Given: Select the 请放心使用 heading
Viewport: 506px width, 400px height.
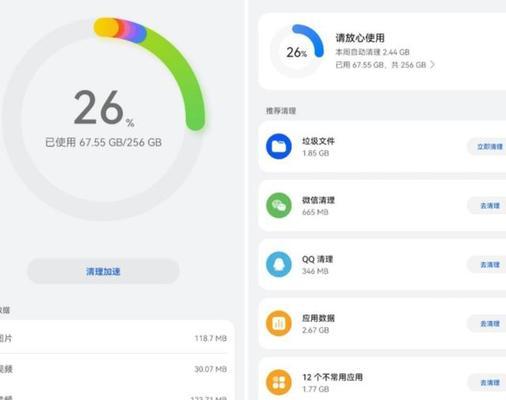Looking at the screenshot, I should click(360, 38).
